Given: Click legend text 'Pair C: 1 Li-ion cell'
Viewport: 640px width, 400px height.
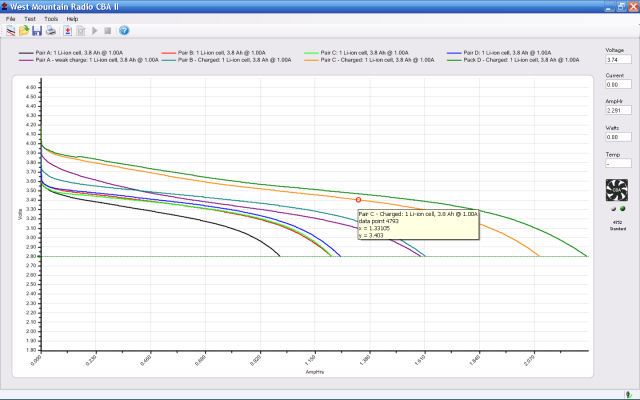Looking at the screenshot, I should pos(344,53).
